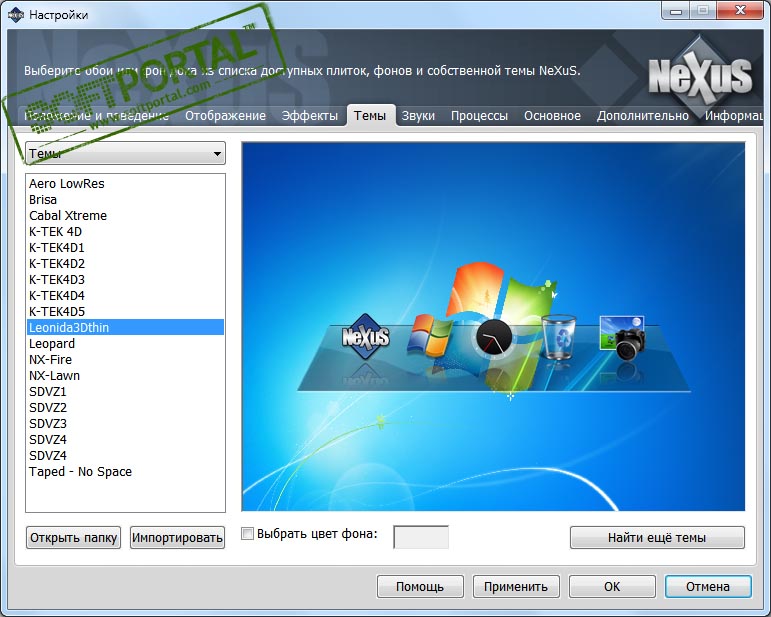Image resolution: width=771 pixels, height=617 pixels.
Task: Select the 'Cabal Xtreme' theme
Action: click(x=125, y=215)
